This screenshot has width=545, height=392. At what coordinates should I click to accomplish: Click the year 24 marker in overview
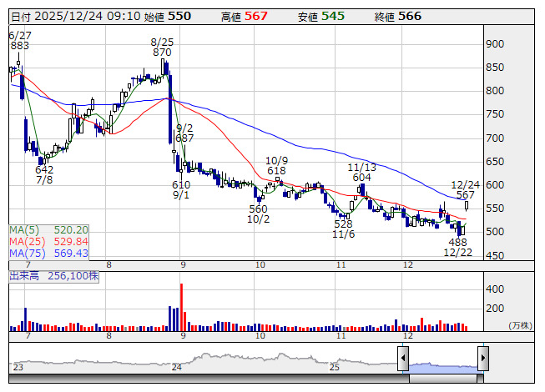176,367
